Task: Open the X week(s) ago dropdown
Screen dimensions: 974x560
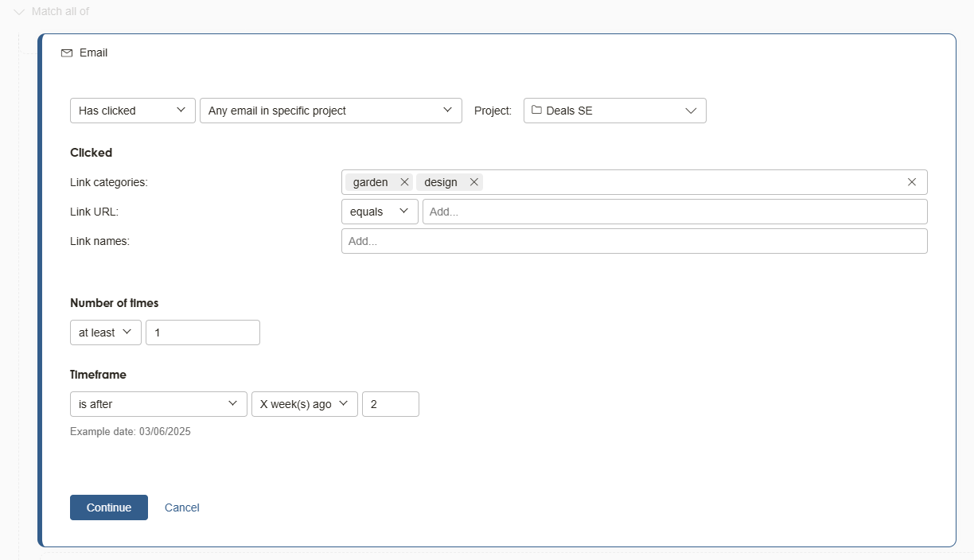Action: [304, 404]
